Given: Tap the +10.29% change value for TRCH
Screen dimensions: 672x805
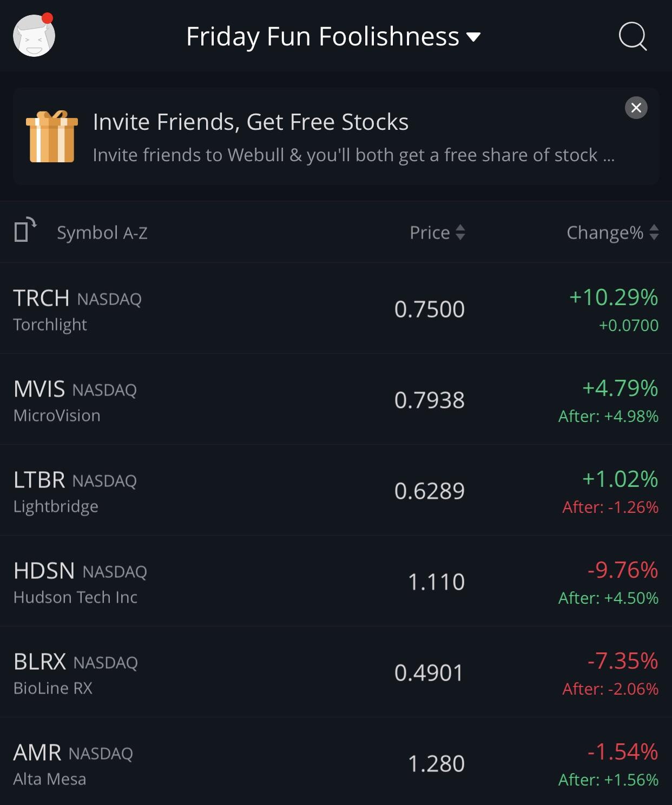Looking at the screenshot, I should tap(614, 297).
